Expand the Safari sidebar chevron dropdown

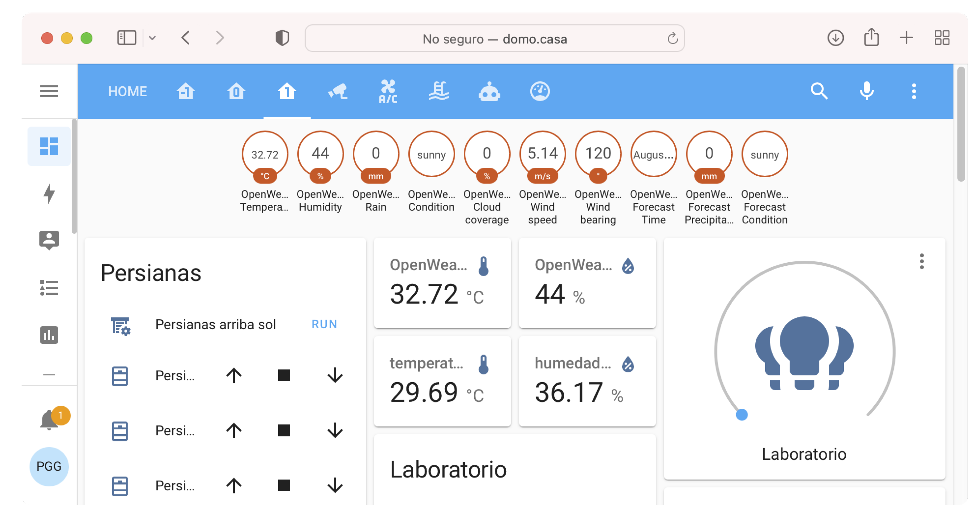pos(152,38)
